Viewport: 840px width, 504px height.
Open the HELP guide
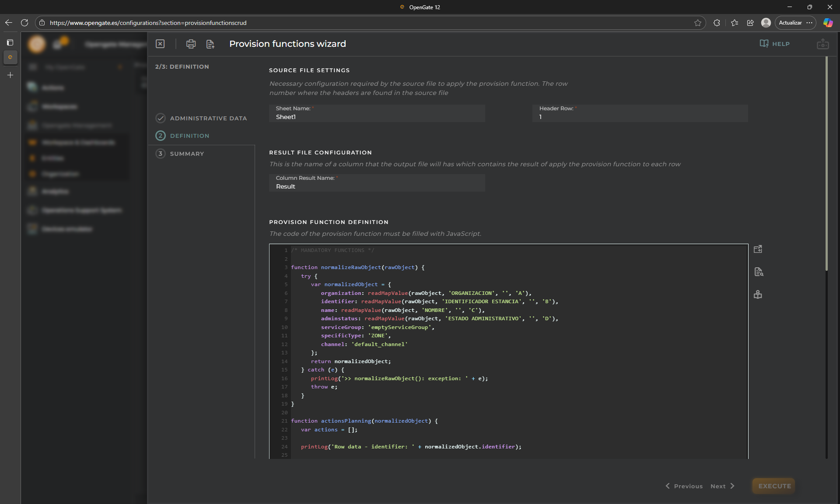click(775, 44)
